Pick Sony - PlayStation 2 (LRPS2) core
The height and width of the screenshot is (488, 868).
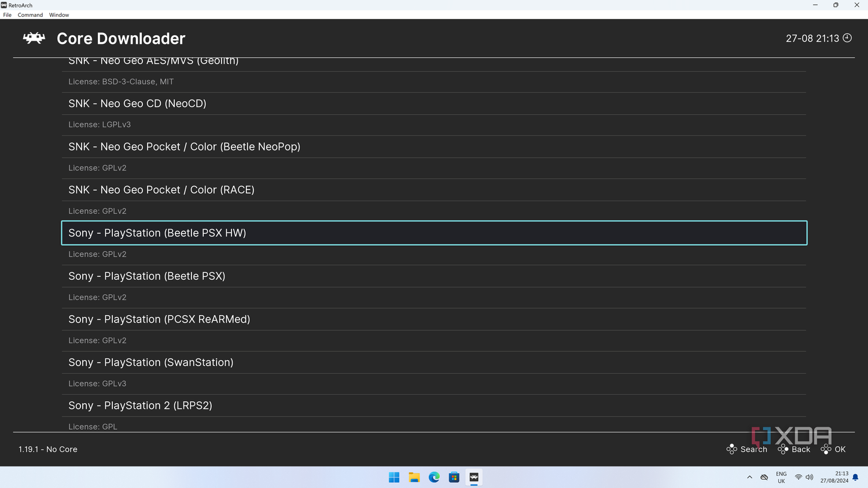434,405
